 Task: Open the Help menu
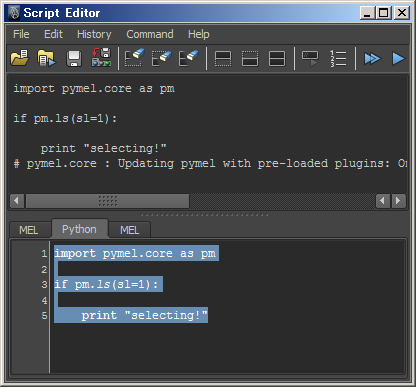click(199, 34)
